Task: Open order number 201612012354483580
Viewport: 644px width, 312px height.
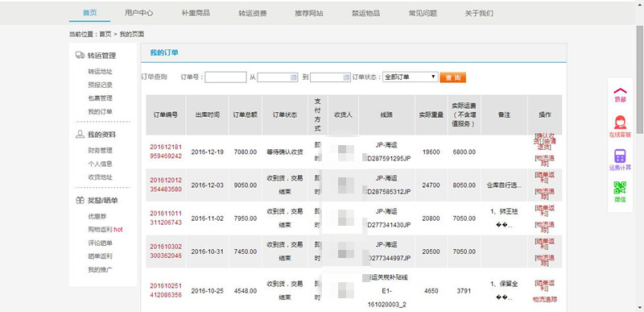Action: (x=166, y=185)
